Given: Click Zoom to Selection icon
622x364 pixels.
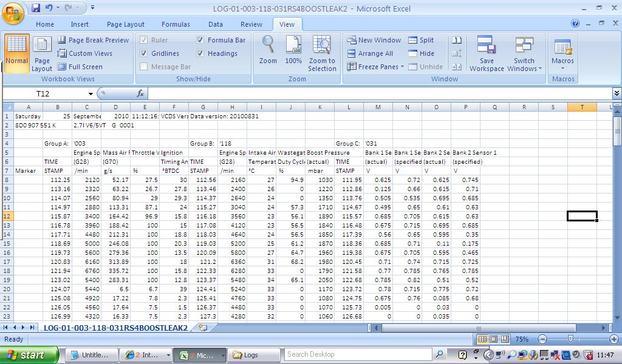Looking at the screenshot, I should [322, 53].
